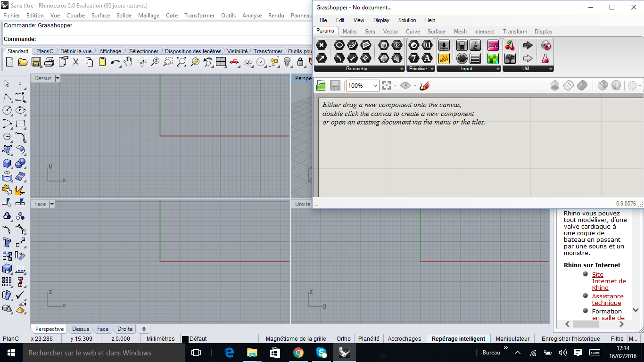Toggle Enregistrer l'historique in status bar

[x=571, y=338]
